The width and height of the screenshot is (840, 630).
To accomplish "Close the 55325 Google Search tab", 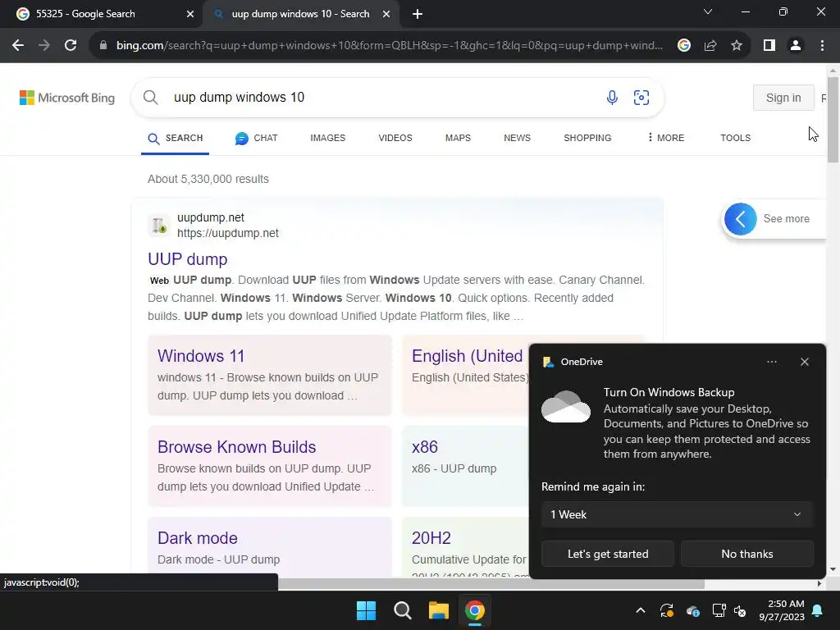I will [190, 15].
